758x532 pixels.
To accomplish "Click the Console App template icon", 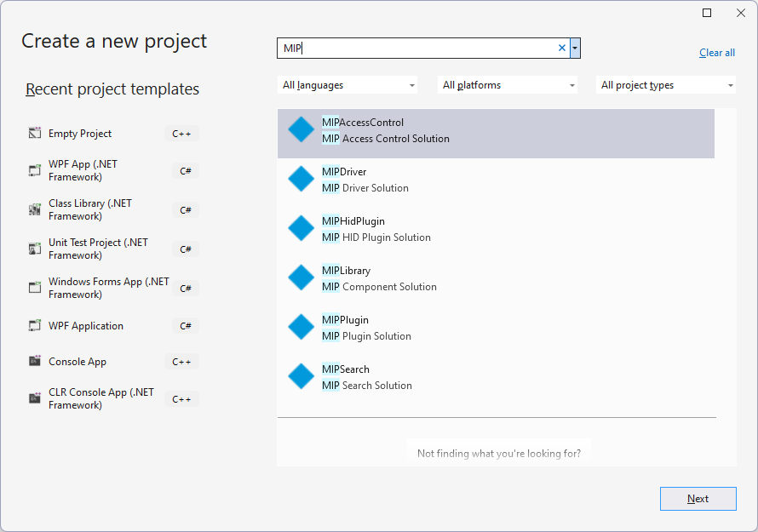I will tap(35, 361).
